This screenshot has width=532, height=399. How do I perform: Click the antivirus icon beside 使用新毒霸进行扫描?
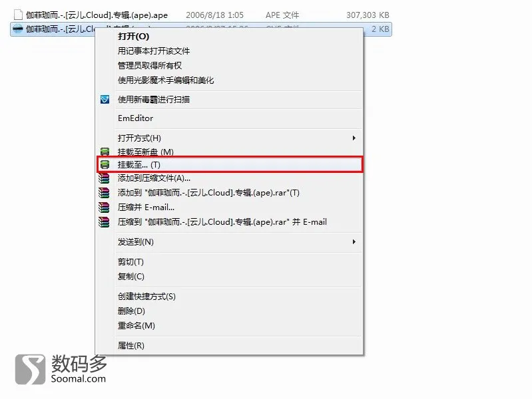[x=105, y=99]
